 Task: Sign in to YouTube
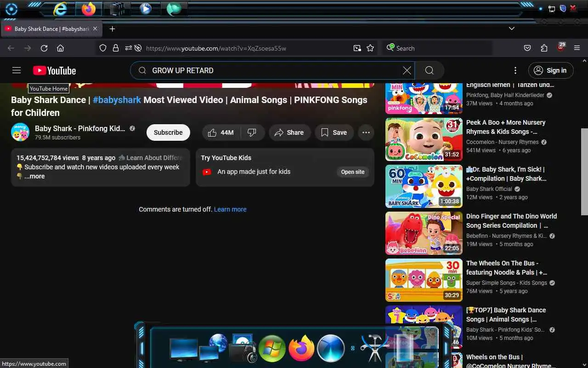551,70
